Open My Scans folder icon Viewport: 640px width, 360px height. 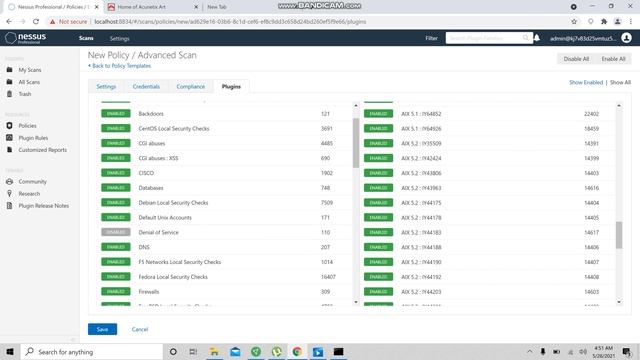(x=9, y=70)
